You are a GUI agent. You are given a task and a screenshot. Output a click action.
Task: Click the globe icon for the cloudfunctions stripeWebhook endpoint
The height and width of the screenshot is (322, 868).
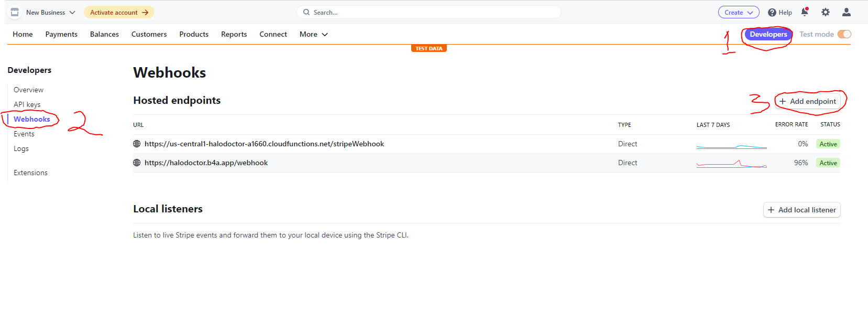click(137, 144)
